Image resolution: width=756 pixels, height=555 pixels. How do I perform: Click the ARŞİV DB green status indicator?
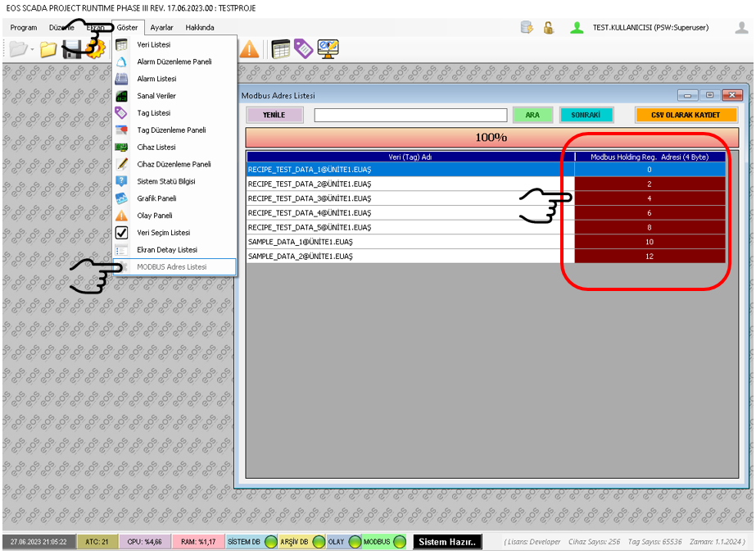[x=319, y=542]
